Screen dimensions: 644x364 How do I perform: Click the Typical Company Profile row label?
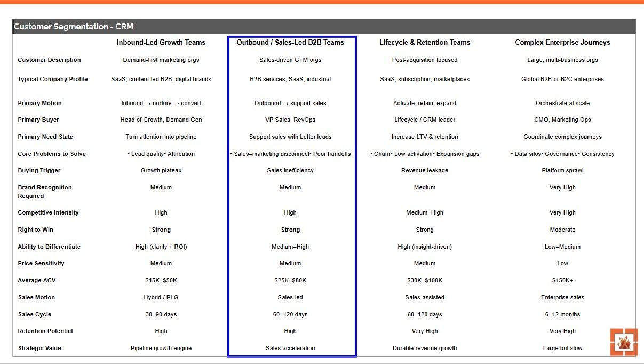(52, 78)
